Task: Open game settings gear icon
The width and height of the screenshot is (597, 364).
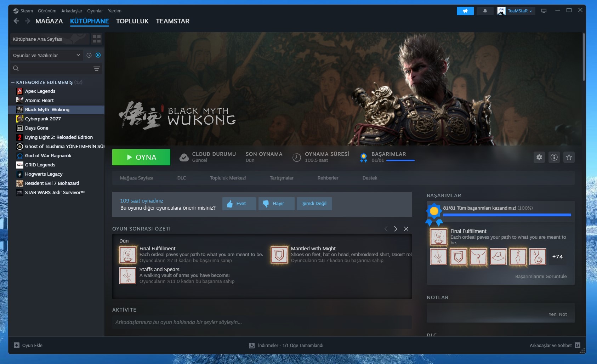Action: coord(539,157)
